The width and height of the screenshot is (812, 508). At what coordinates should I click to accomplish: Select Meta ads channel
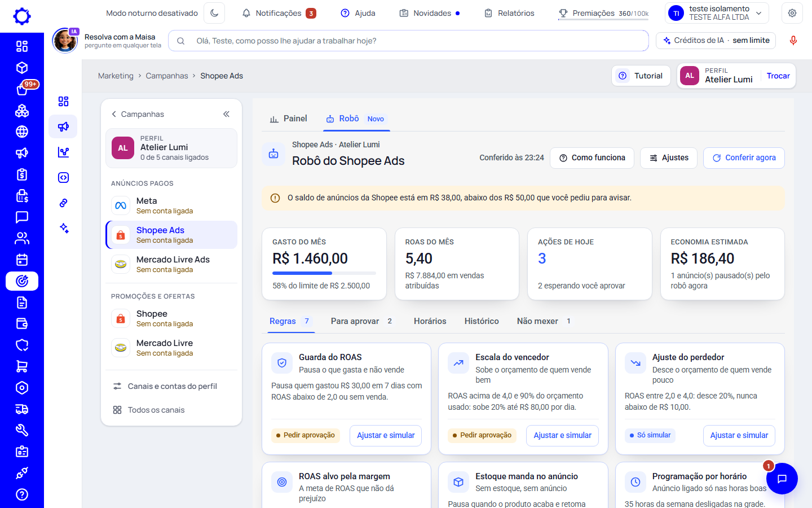171,205
